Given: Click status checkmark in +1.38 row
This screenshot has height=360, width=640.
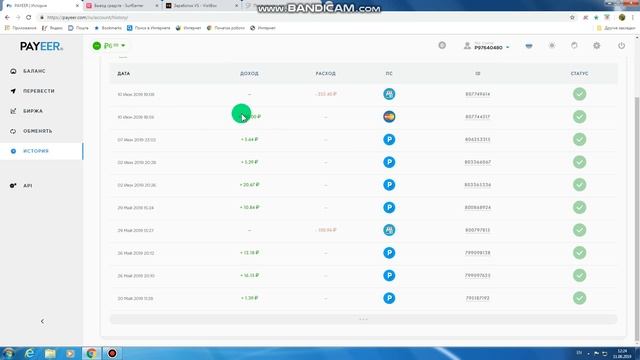Looking at the screenshot, I should click(579, 298).
